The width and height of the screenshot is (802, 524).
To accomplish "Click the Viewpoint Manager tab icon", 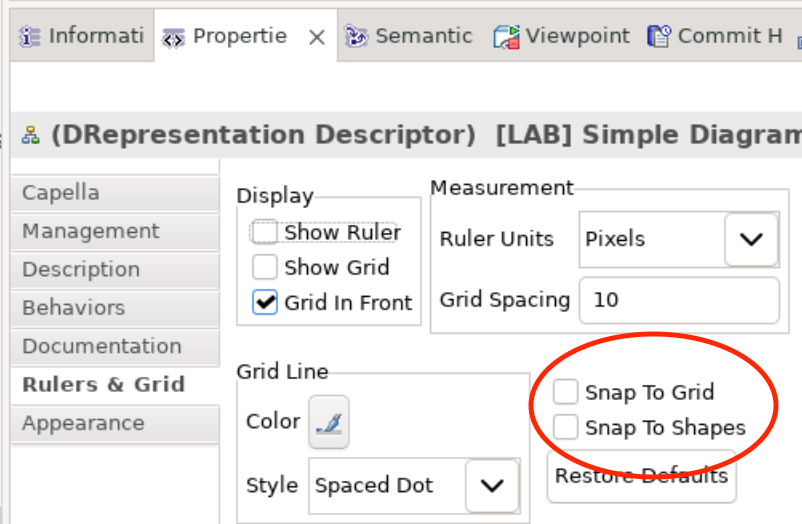I will [x=506, y=37].
